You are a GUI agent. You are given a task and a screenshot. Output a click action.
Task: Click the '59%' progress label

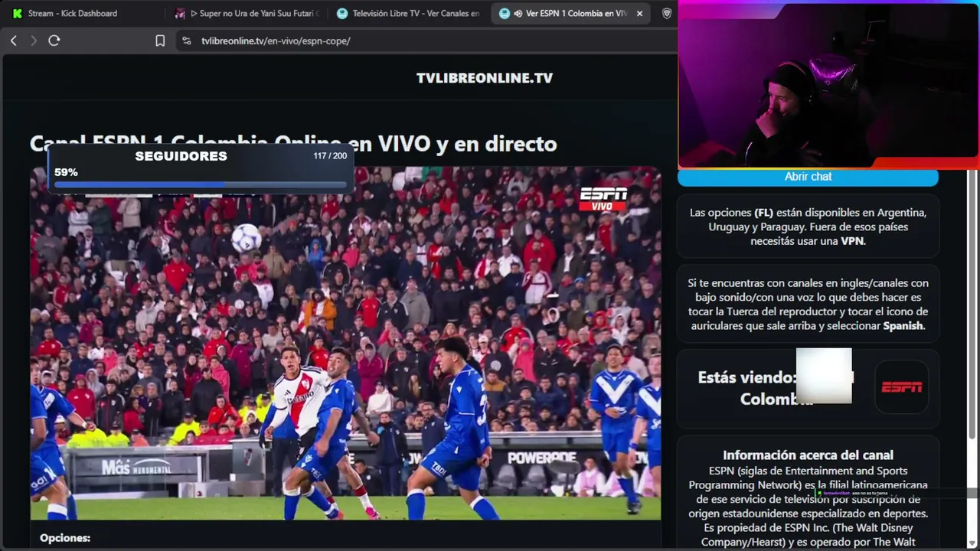[66, 173]
